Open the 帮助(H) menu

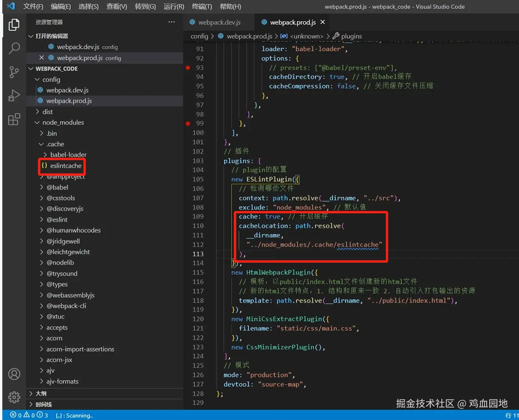click(230, 6)
